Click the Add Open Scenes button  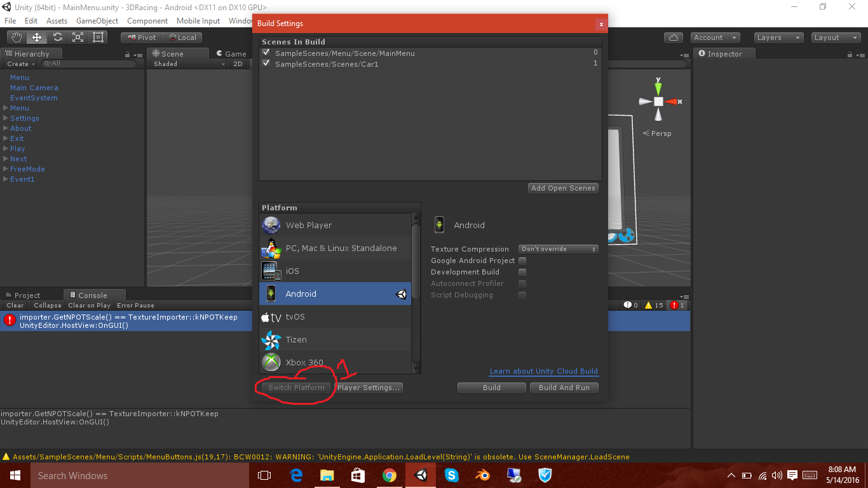(x=564, y=188)
